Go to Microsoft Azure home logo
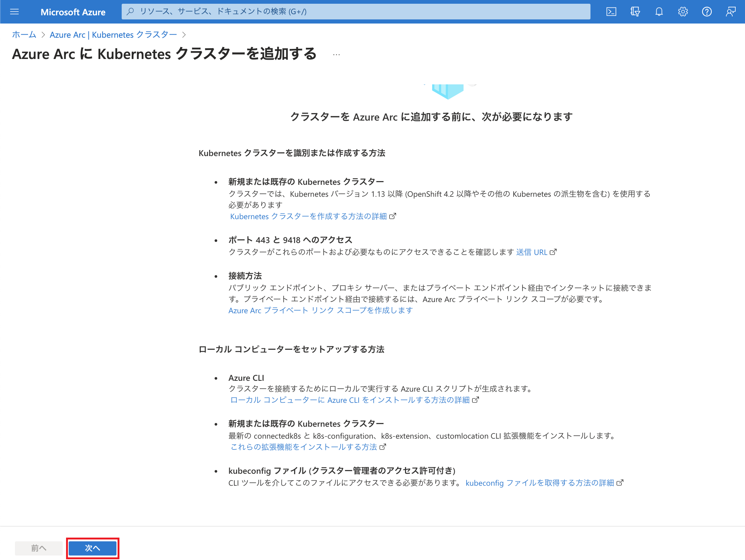 (73, 12)
